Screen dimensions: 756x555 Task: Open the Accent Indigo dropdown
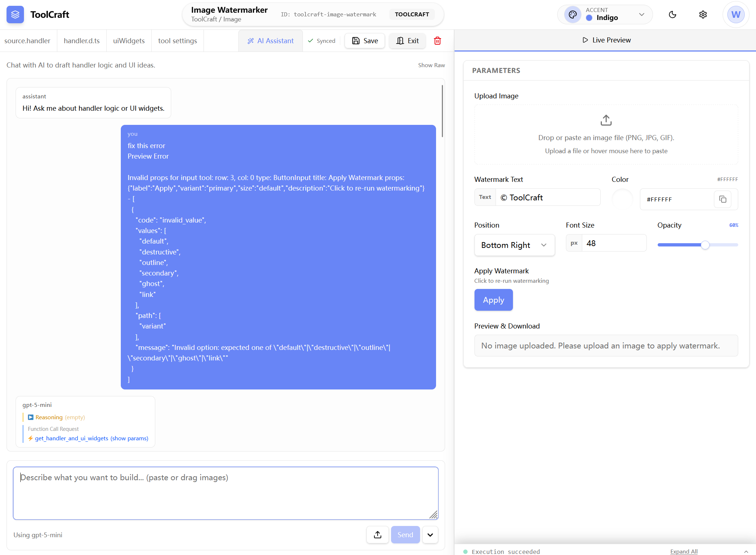(641, 15)
